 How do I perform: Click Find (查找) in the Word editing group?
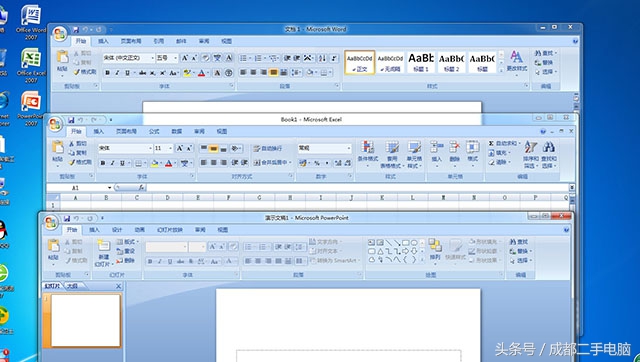(545, 53)
